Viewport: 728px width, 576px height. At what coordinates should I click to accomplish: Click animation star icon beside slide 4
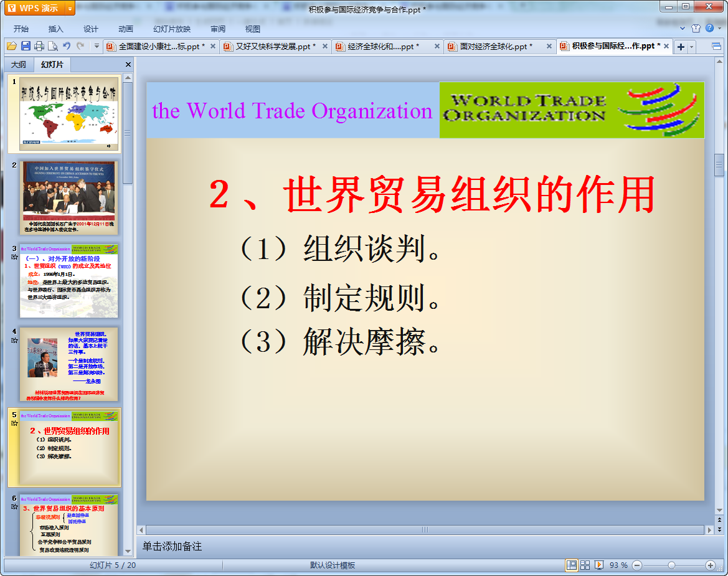pos(14,340)
